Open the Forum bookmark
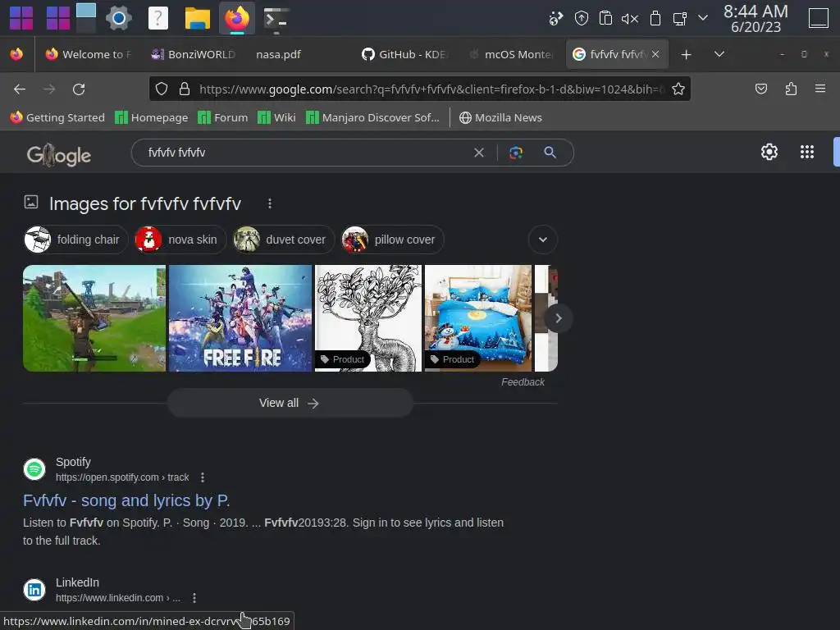The width and height of the screenshot is (840, 630). point(223,117)
